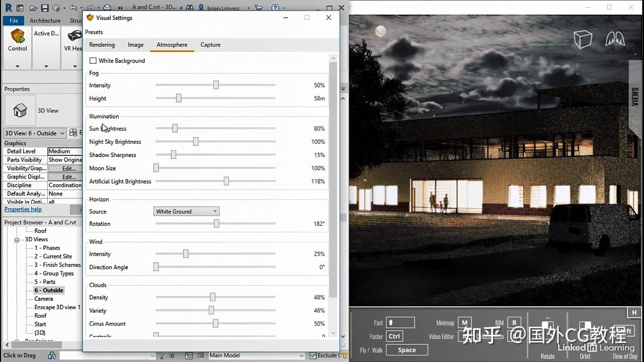Click the Print icon

(107, 7)
